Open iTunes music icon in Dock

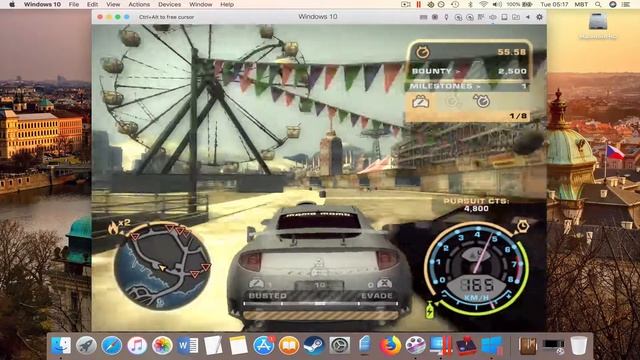137,346
